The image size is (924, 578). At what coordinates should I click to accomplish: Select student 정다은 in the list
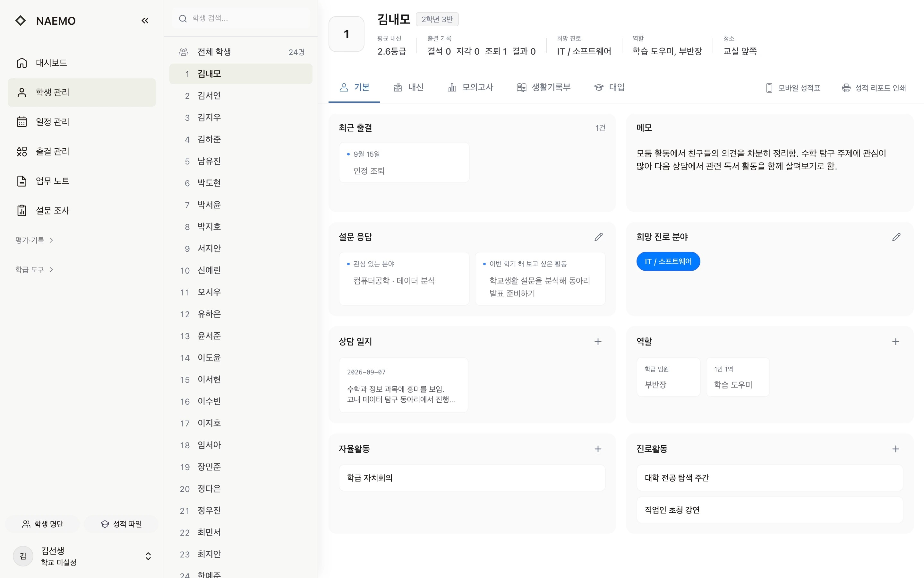click(241, 489)
